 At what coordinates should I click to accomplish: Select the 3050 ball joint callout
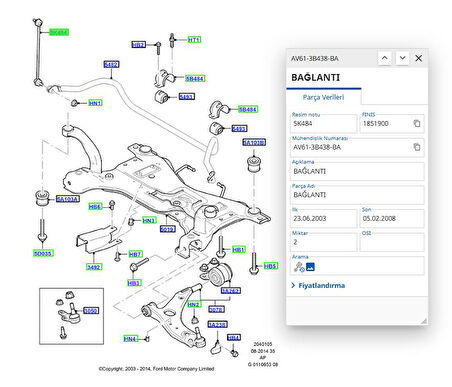[91, 311]
